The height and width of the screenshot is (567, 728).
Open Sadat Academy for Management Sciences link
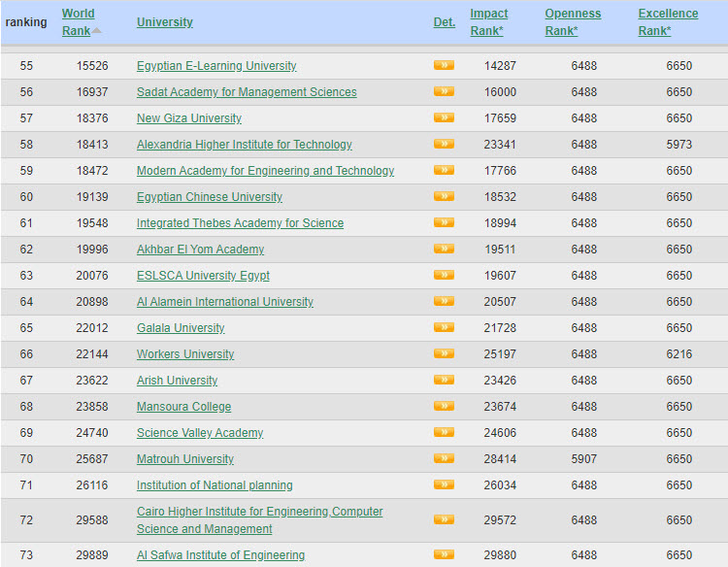click(x=247, y=92)
